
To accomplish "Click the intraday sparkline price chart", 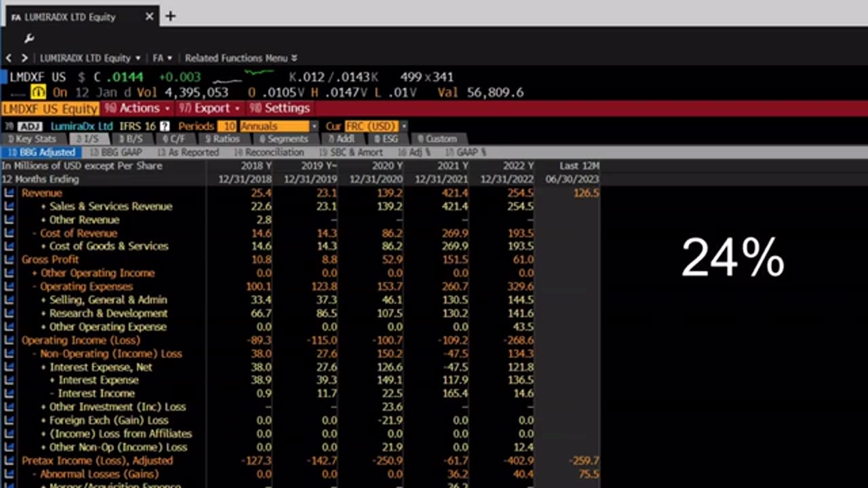I will tap(243, 76).
